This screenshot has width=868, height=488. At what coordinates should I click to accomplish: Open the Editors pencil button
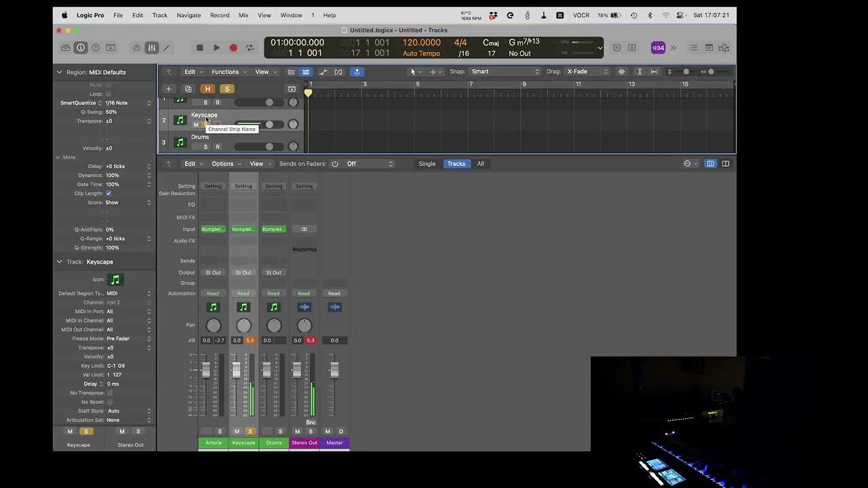167,47
